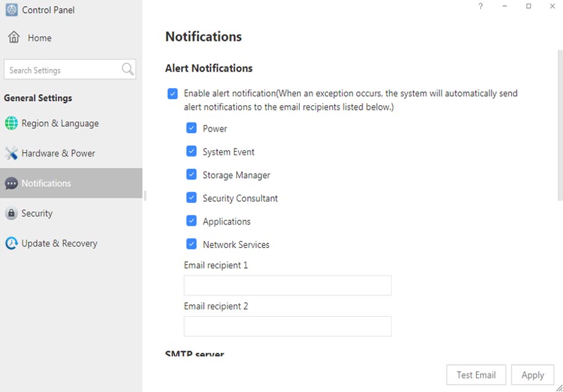The height and width of the screenshot is (392, 563).
Task: Click the Alert Notifications heading
Action: (x=209, y=68)
